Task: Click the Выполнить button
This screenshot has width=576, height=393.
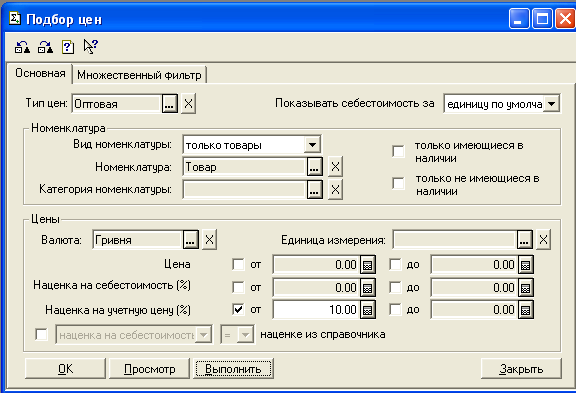Action: tap(233, 369)
